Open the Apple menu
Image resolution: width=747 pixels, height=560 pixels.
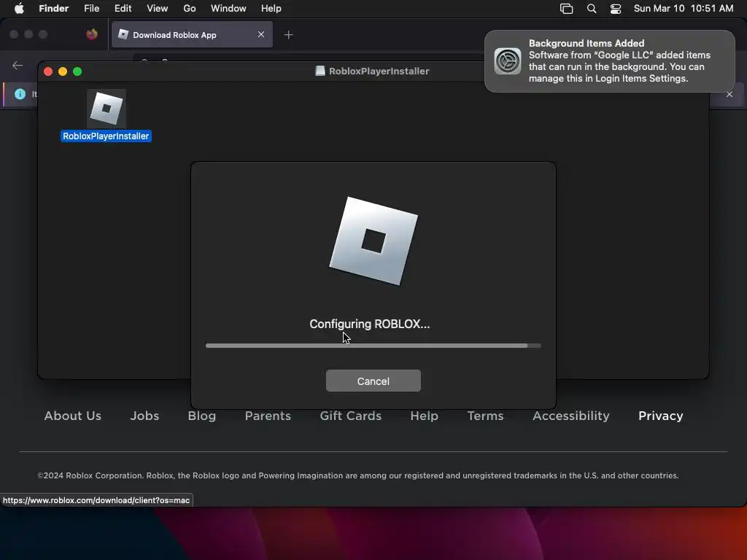coord(19,9)
